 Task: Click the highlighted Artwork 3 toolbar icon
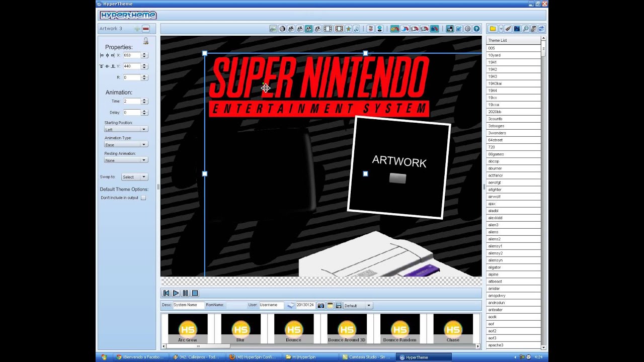(x=308, y=29)
